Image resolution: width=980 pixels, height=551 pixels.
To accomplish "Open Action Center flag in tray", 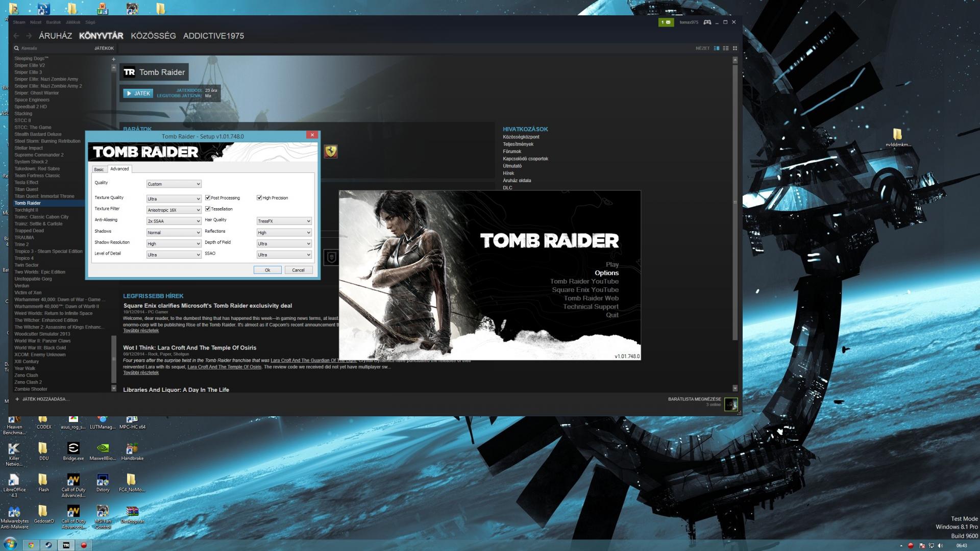I will tap(922, 545).
